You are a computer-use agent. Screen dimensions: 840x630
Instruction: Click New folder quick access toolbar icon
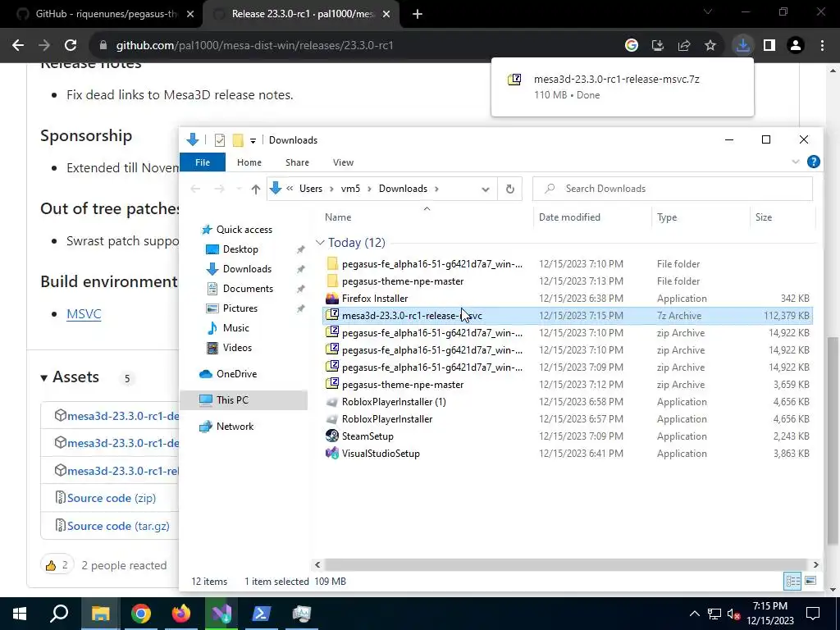[238, 140]
